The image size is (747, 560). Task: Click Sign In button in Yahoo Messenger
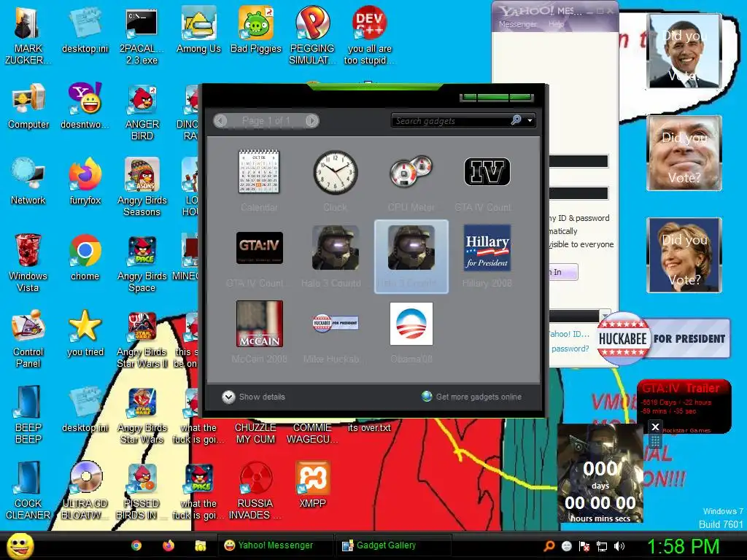tap(564, 272)
